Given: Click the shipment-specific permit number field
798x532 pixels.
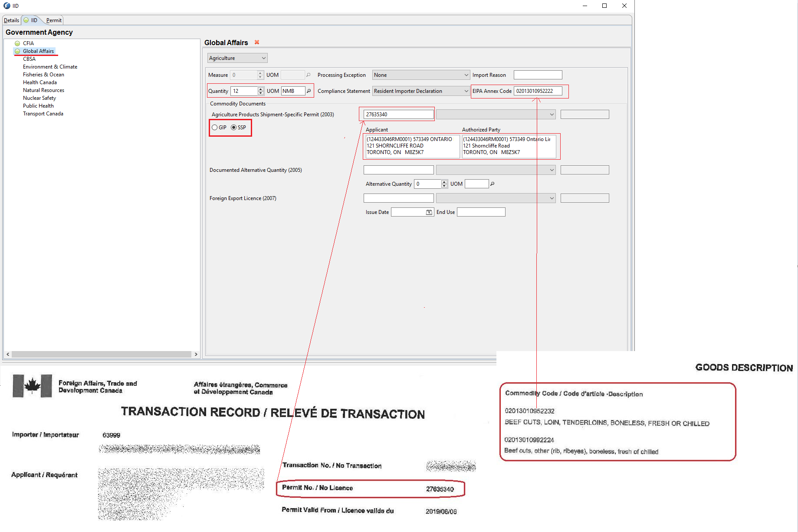Looking at the screenshot, I should pyautogui.click(x=398, y=115).
